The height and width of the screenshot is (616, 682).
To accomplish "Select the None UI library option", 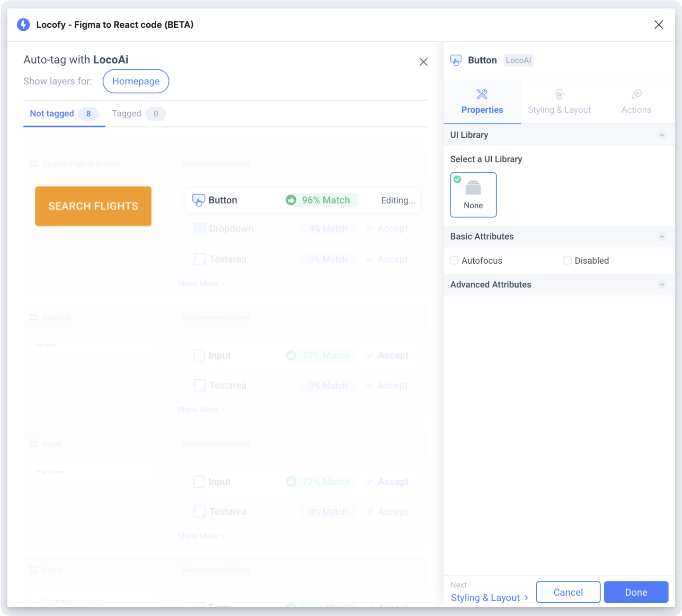I will coord(473,195).
